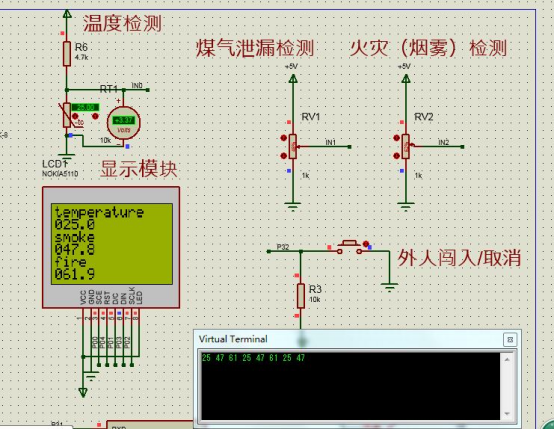Click the ground arrow below the LCD pins
Image resolution: width=554 pixels, height=429 pixels.
(x=83, y=392)
